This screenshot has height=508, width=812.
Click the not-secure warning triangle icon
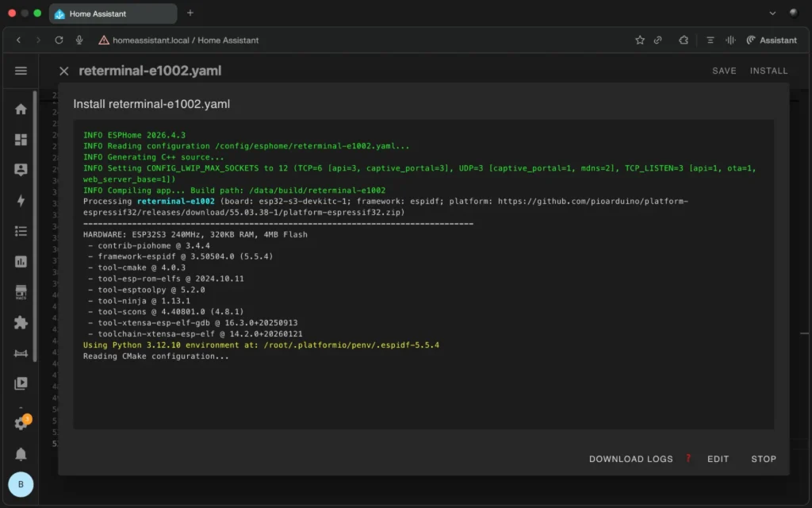click(x=104, y=40)
